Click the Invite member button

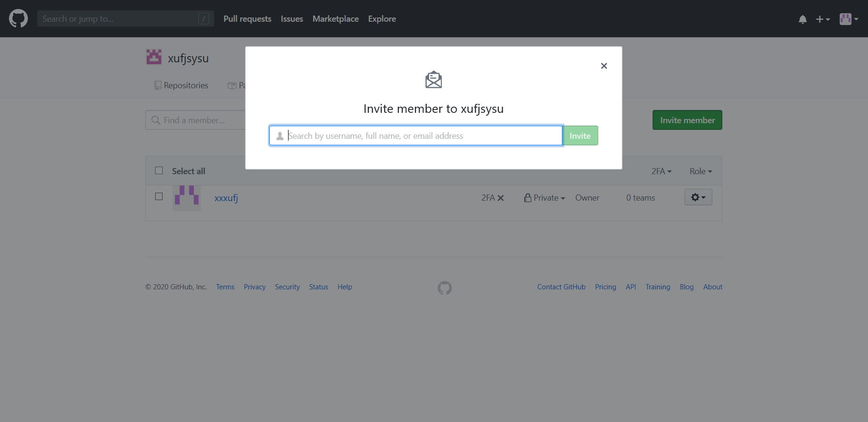pyautogui.click(x=687, y=120)
